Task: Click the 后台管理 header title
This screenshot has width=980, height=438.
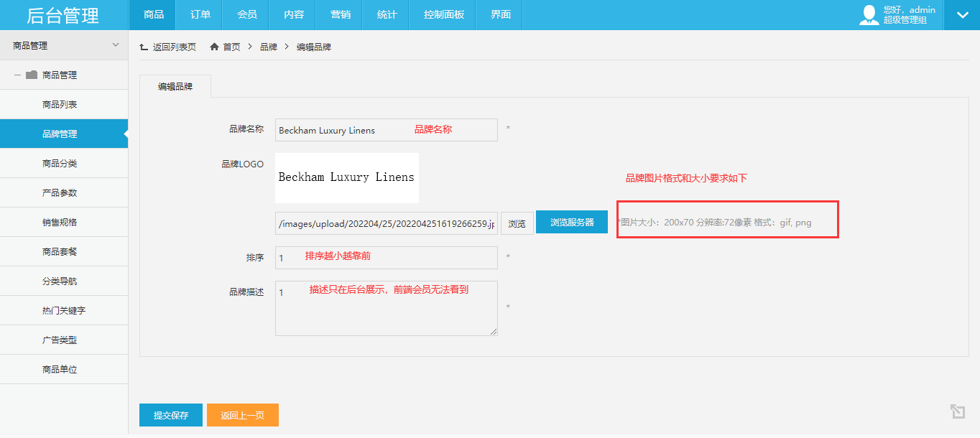Action: (x=63, y=15)
